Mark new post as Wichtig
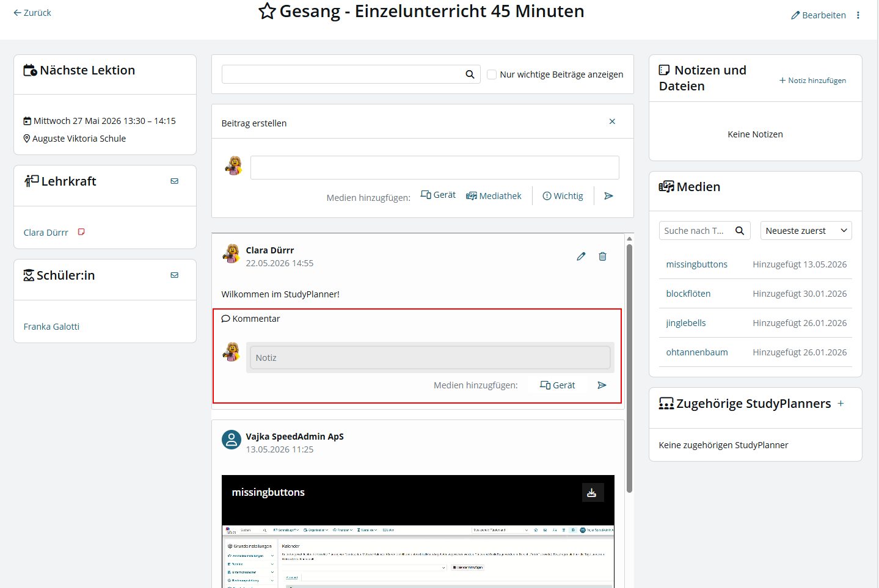 click(563, 196)
